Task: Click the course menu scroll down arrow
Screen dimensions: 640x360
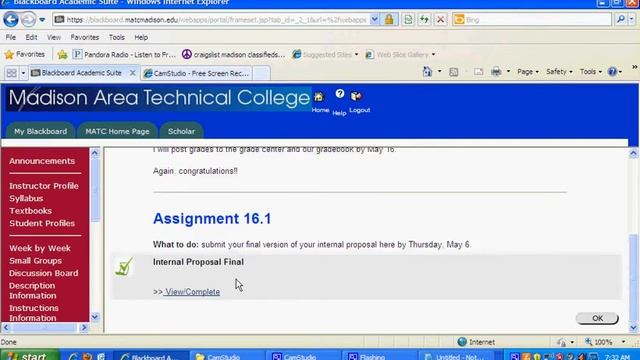Action: [x=95, y=317]
